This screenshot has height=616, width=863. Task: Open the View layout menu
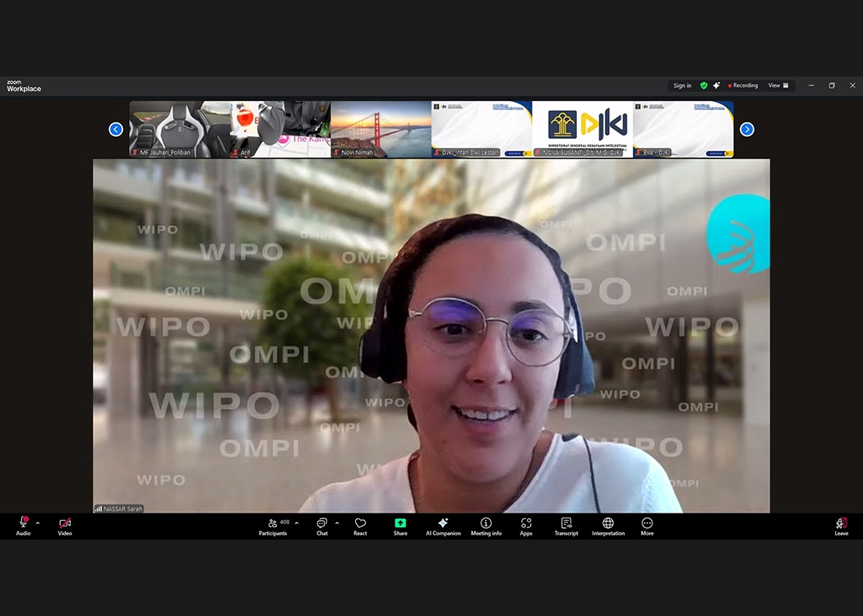click(x=778, y=85)
